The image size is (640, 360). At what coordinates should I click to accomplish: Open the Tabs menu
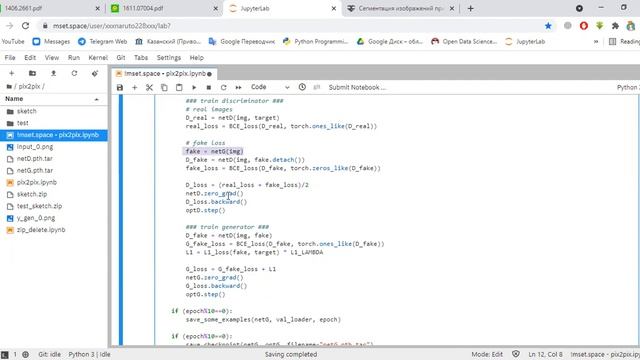[x=141, y=58]
